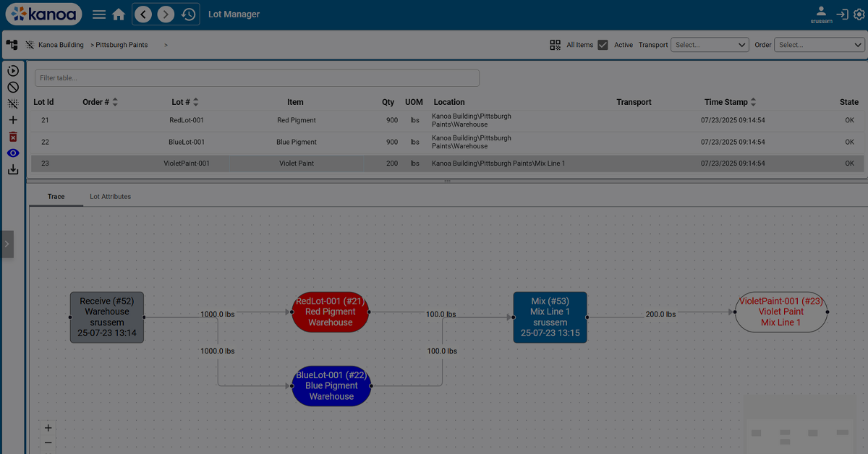Viewport: 868px width, 454px height.
Task: Select the Trace tab
Action: click(56, 196)
